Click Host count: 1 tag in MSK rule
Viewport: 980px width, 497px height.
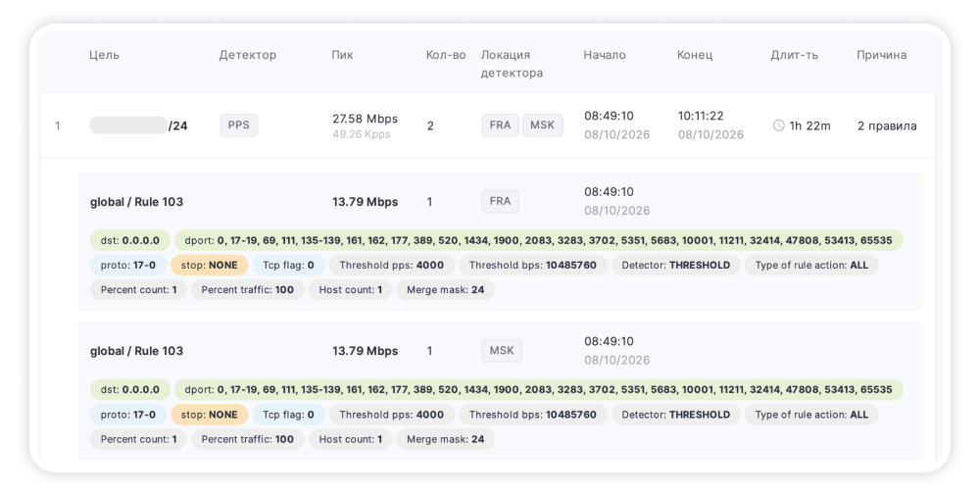coord(351,439)
